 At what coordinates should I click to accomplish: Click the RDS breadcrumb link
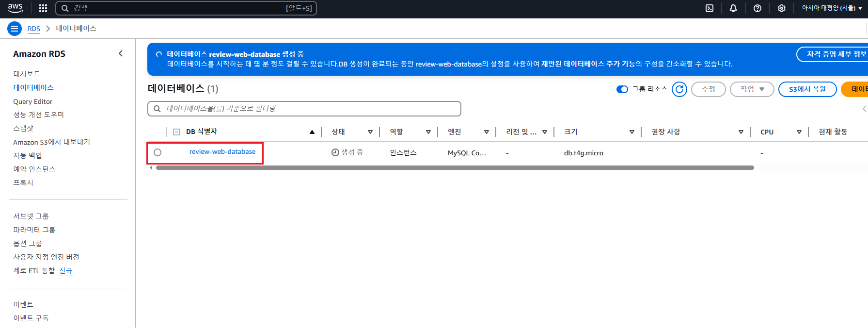pos(34,29)
